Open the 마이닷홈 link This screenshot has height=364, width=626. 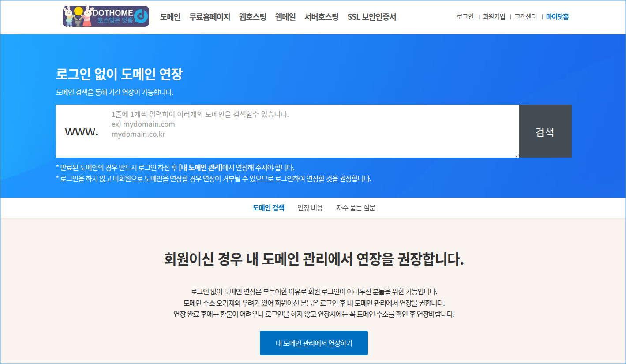[557, 17]
